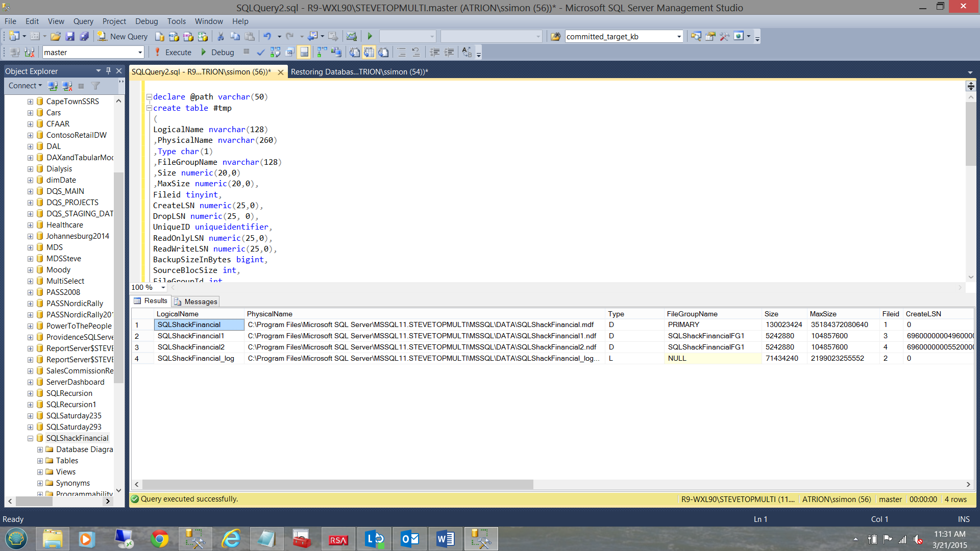980x551 pixels.
Task: Open the Query menu
Action: click(x=83, y=21)
